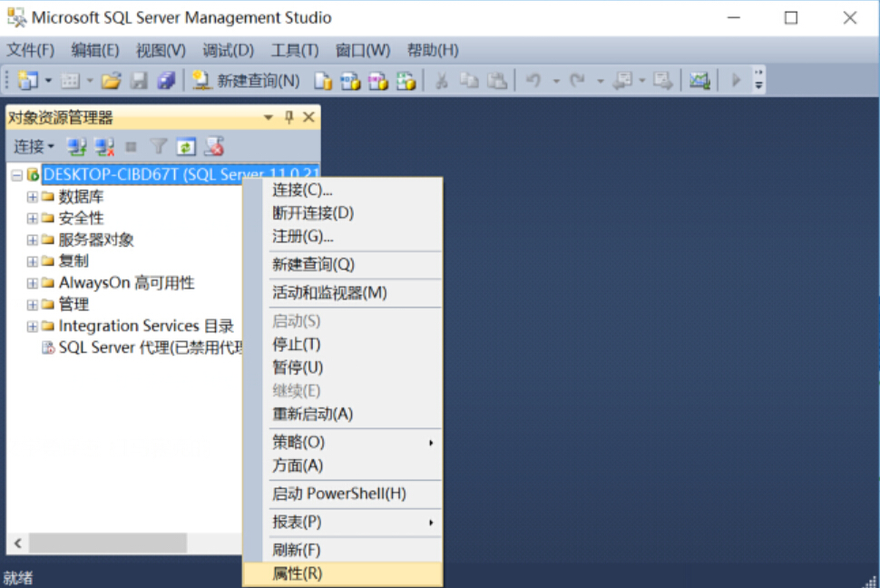Expand the 复制 folder
The image size is (880, 588).
tap(32, 261)
